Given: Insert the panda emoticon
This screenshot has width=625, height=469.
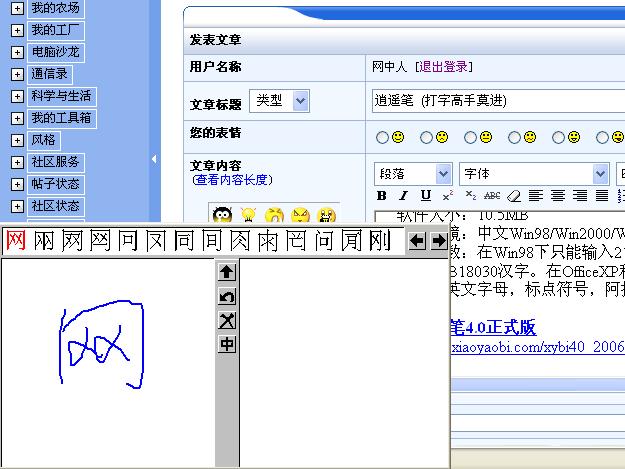Looking at the screenshot, I should [222, 215].
